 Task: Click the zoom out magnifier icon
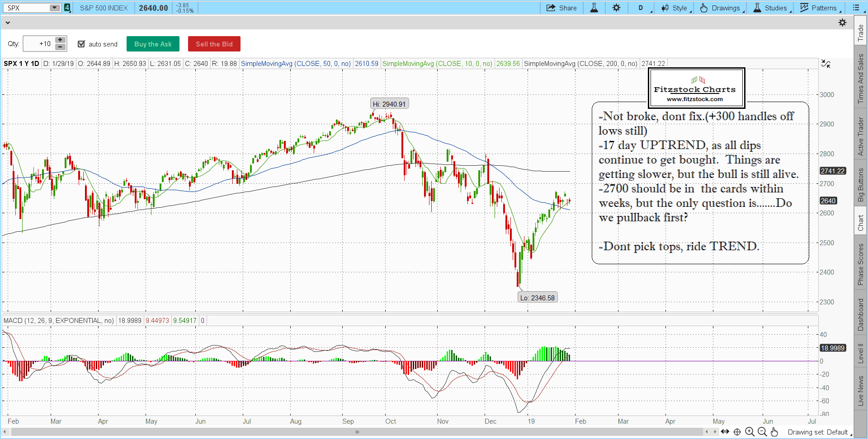click(x=762, y=432)
